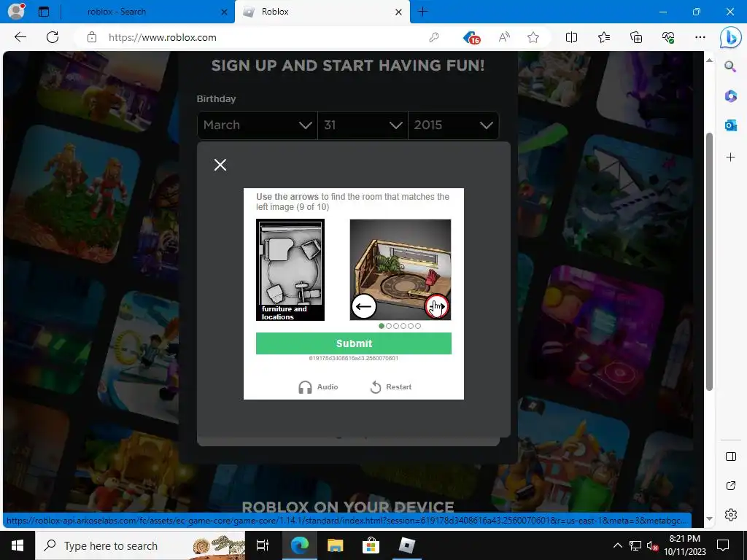Open tab actions menu
Screen dimensions: 747x560
pyautogui.click(x=44, y=12)
